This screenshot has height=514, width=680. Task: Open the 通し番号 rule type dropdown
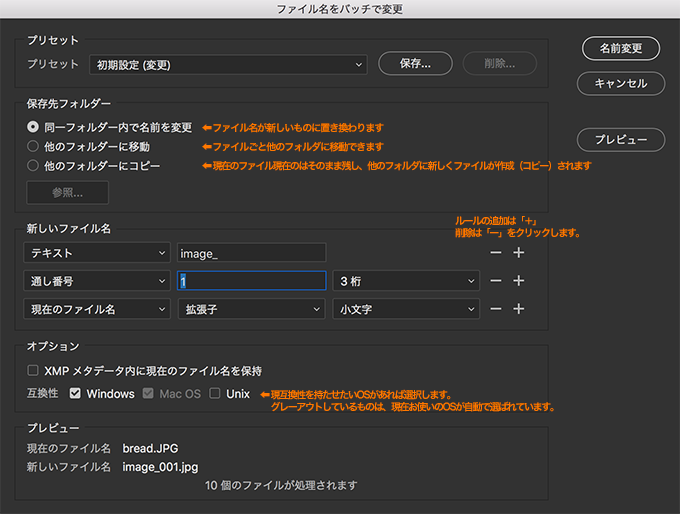(97, 281)
